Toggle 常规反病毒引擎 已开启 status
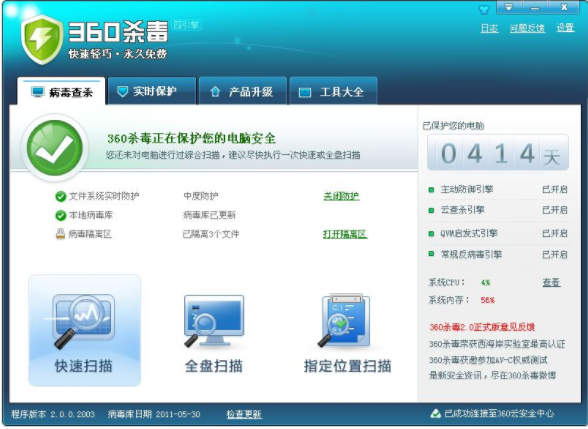588x429 pixels. coord(555,255)
